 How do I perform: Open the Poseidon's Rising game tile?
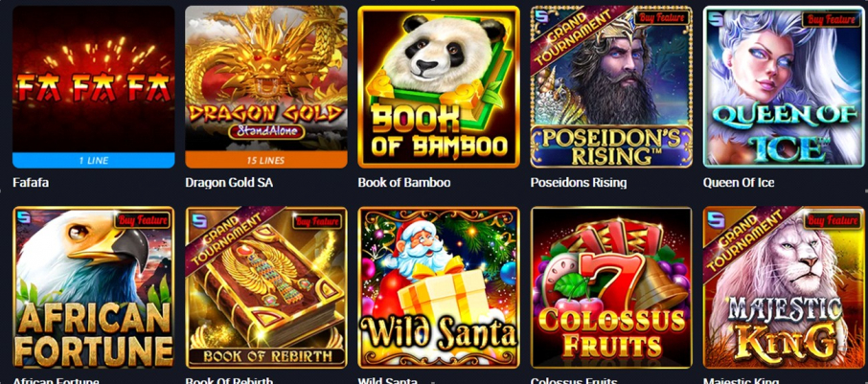pos(611,87)
